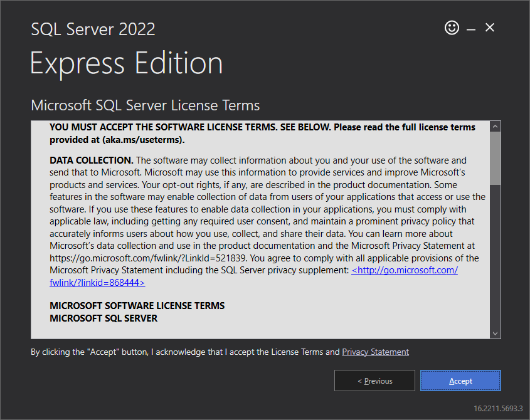Click the SQL Server 2022 title text
Screen dimensions: 530x420
(92, 29)
